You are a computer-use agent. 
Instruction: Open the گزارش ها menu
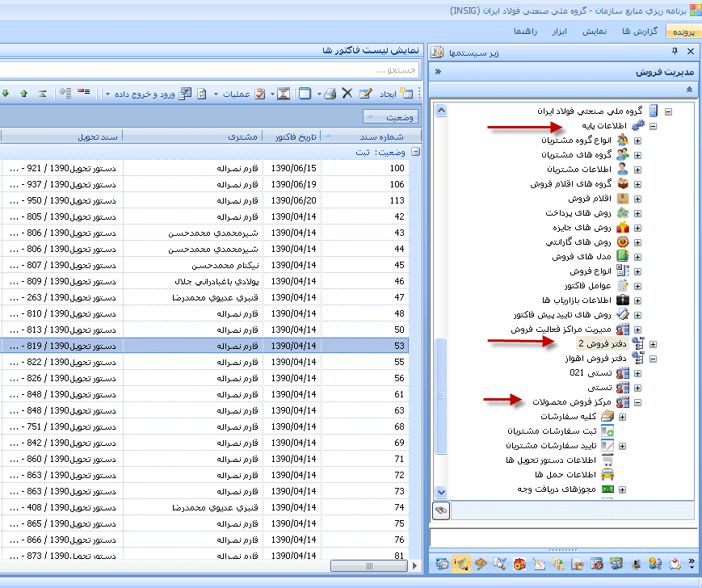640,31
